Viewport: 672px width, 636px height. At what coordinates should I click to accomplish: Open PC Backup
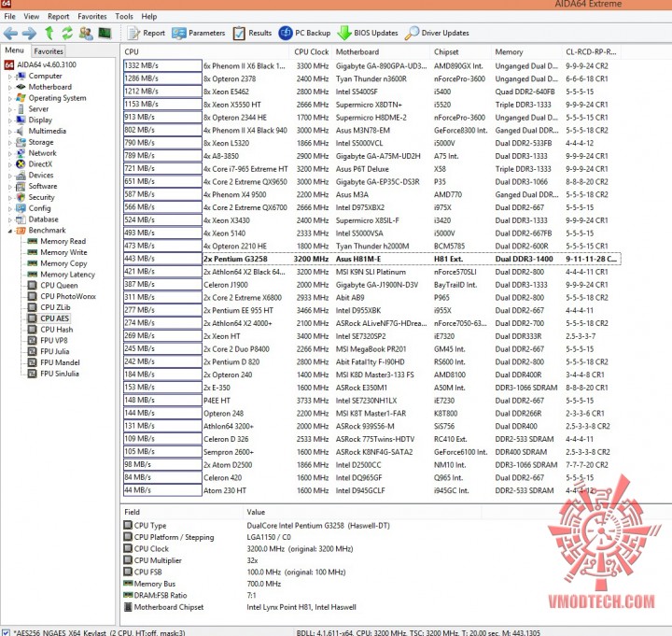click(x=304, y=33)
